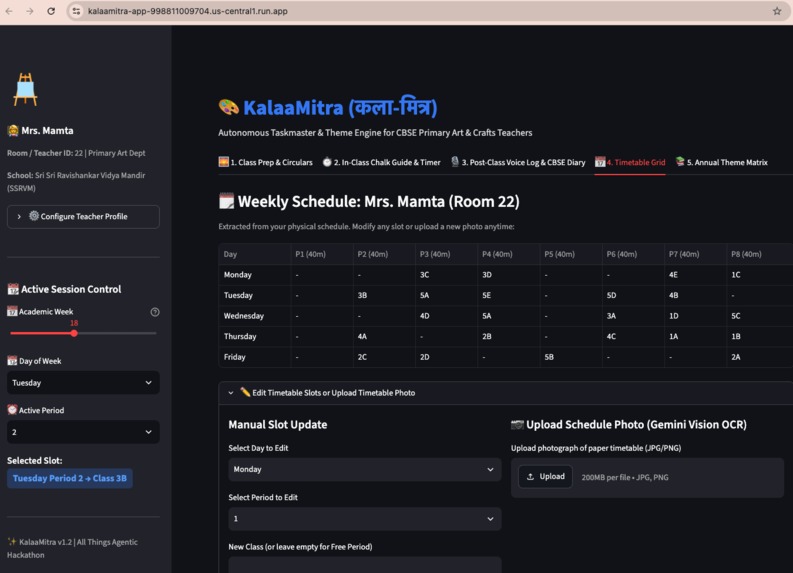Screen dimensions: 793x573
Task: Click the browser address bar URL
Action: point(188,11)
